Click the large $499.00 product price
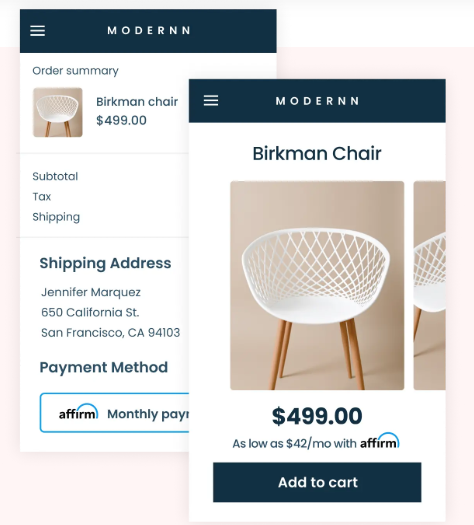This screenshot has width=474, height=525. click(x=317, y=416)
